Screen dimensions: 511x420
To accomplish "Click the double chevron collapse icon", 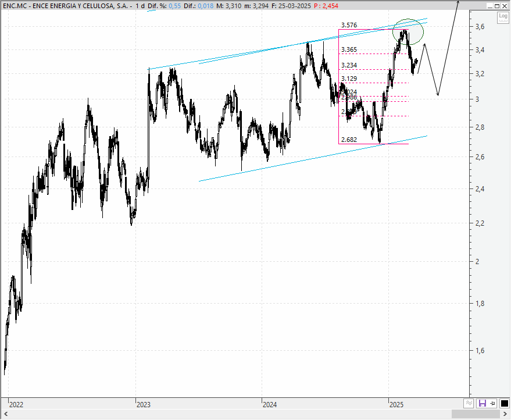I will pos(469,403).
